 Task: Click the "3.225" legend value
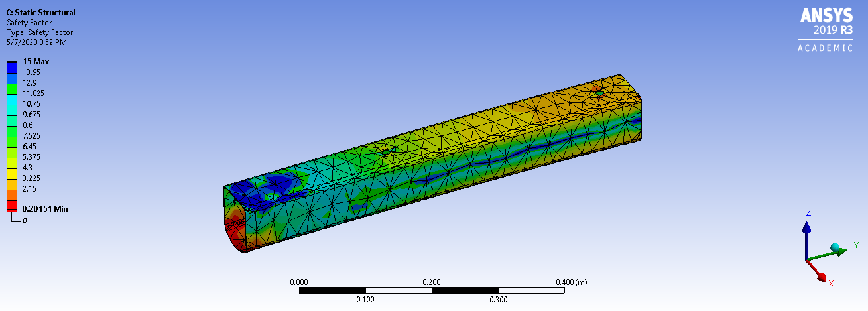click(x=32, y=178)
